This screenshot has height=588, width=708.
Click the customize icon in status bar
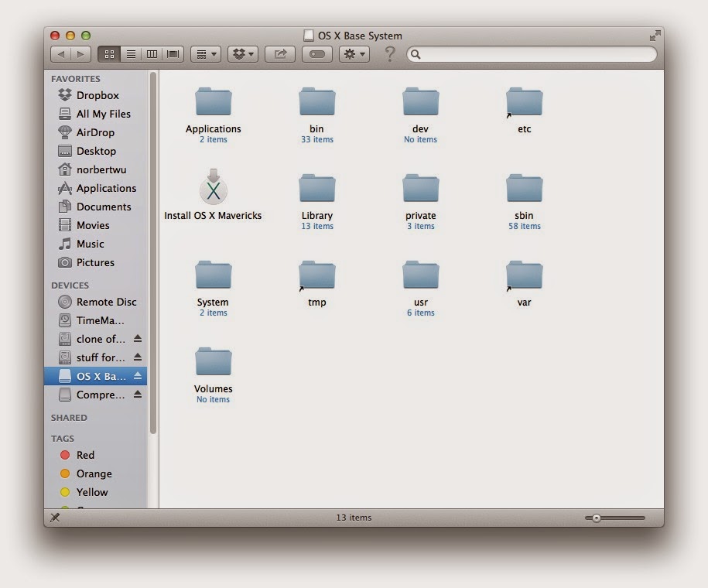click(x=55, y=518)
